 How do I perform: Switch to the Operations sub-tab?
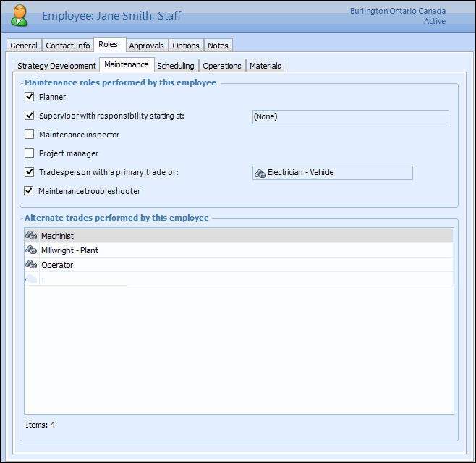point(222,66)
